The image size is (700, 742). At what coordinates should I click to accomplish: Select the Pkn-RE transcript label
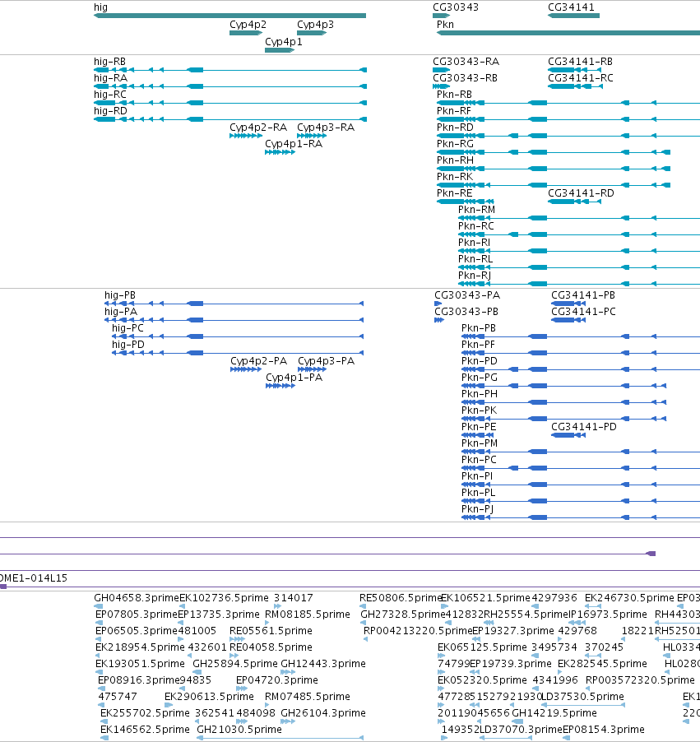(x=454, y=193)
